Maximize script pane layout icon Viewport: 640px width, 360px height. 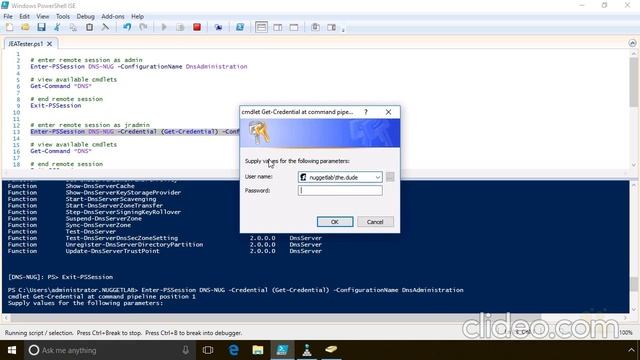[x=294, y=27]
